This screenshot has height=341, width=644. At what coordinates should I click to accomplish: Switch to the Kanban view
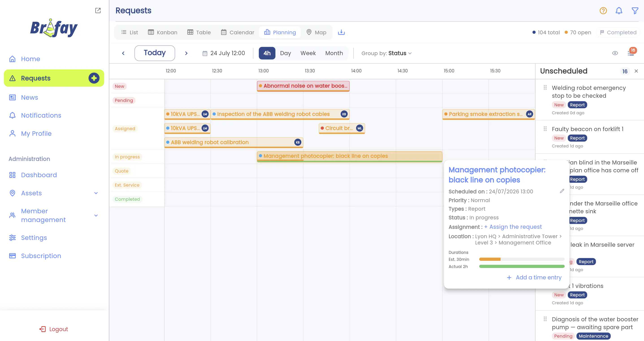[163, 32]
